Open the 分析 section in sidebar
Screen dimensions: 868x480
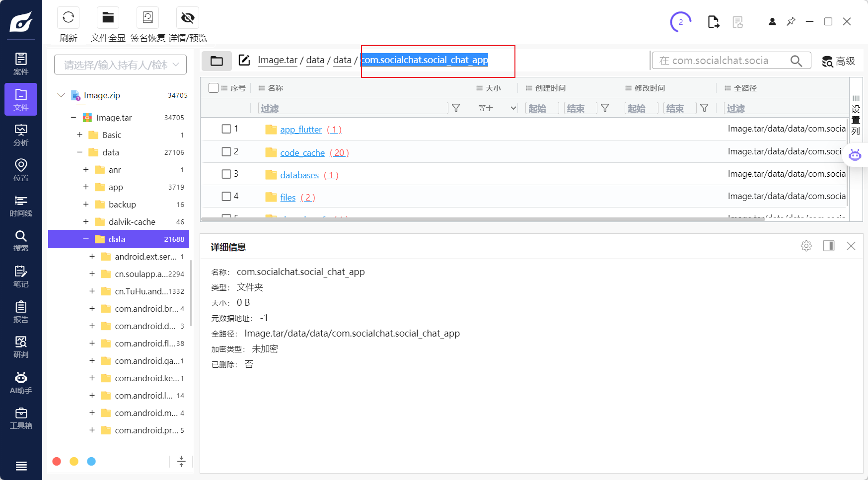click(x=21, y=135)
